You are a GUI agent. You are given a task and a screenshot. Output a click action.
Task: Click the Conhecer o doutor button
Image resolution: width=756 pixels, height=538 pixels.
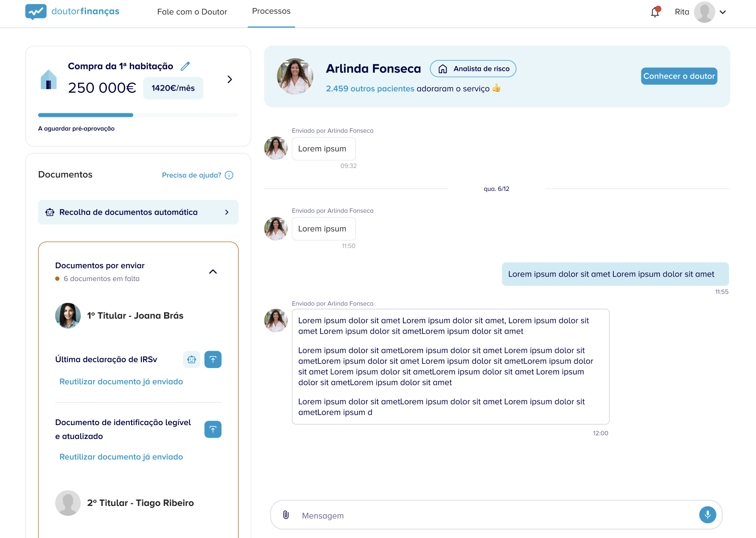pyautogui.click(x=679, y=76)
